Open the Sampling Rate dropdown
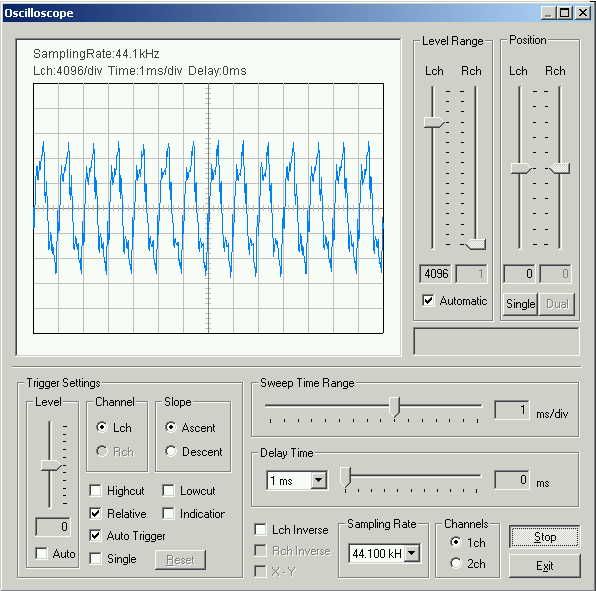Image resolution: width=596 pixels, height=591 pixels. [x=412, y=553]
